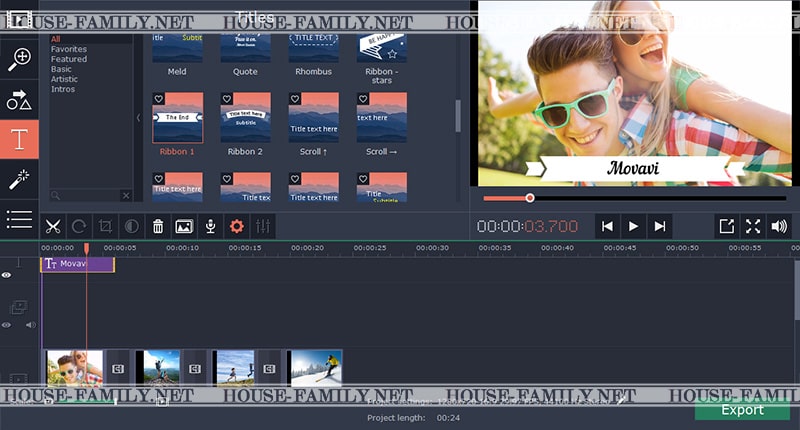
Task: Skip to next frame
Action: [660, 226]
